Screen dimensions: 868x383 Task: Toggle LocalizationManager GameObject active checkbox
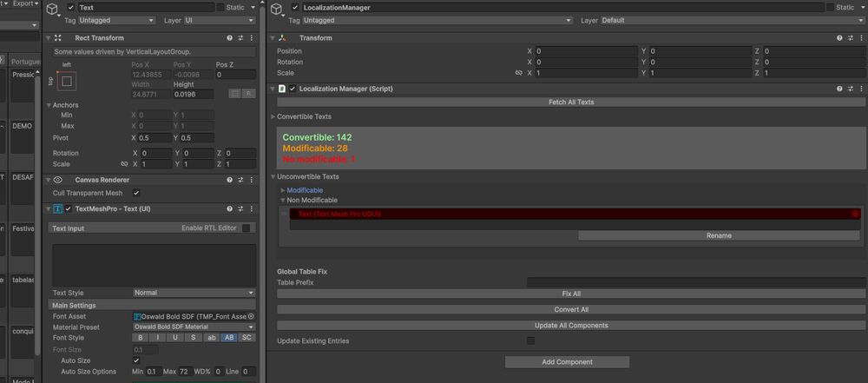point(295,8)
